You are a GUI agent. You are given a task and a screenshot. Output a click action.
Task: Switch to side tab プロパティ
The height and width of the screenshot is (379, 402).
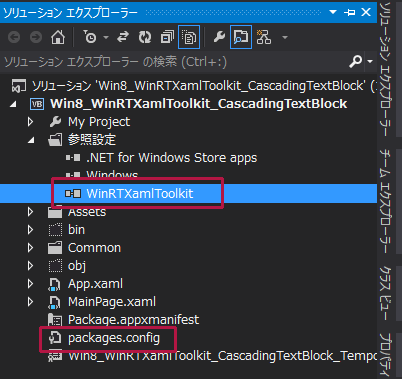click(x=385, y=355)
